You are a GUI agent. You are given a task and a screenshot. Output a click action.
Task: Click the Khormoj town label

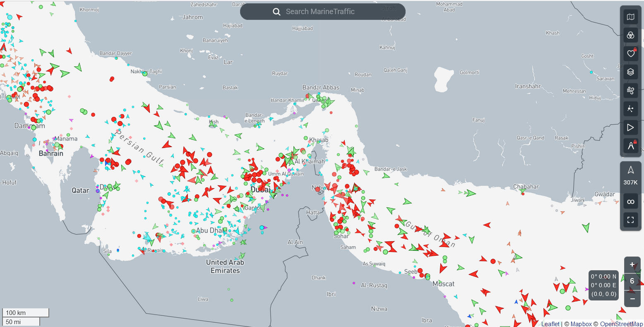[89, 10]
